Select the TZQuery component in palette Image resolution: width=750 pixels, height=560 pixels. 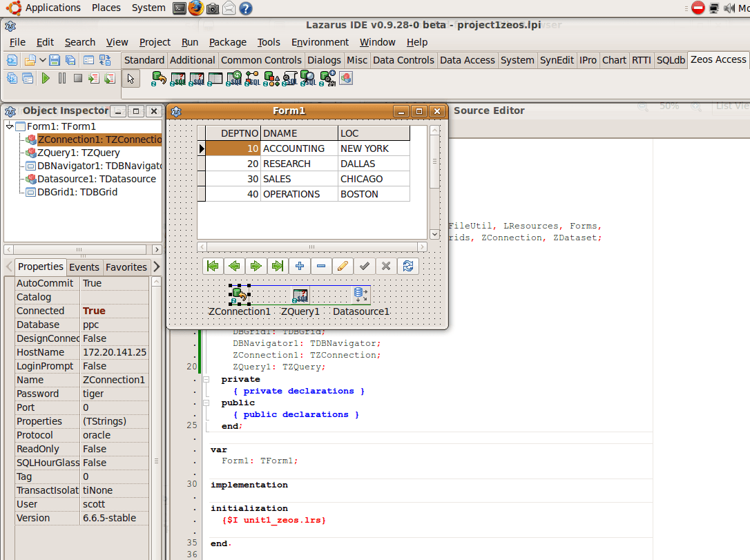(196, 79)
